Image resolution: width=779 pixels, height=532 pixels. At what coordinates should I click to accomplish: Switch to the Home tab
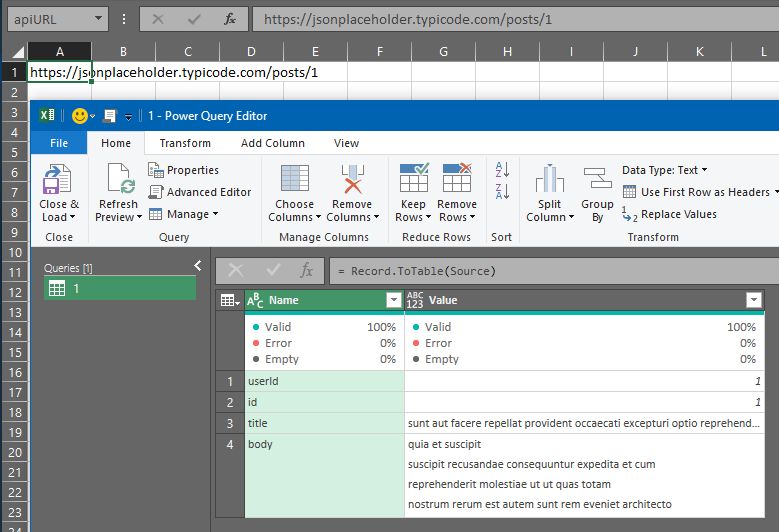[x=116, y=143]
